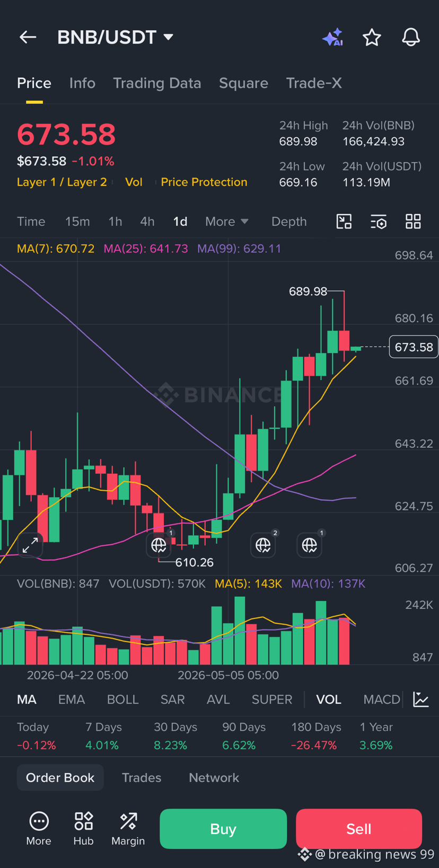Image resolution: width=439 pixels, height=868 pixels.
Task: Tap the MA(25): 641.73 legend
Action: pyautogui.click(x=146, y=249)
